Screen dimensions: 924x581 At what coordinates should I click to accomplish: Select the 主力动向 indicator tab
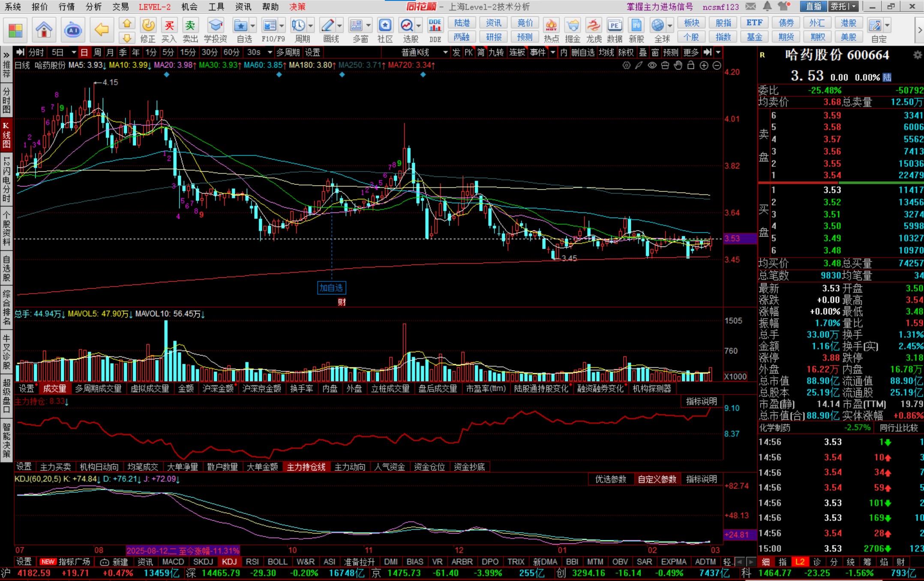[350, 467]
